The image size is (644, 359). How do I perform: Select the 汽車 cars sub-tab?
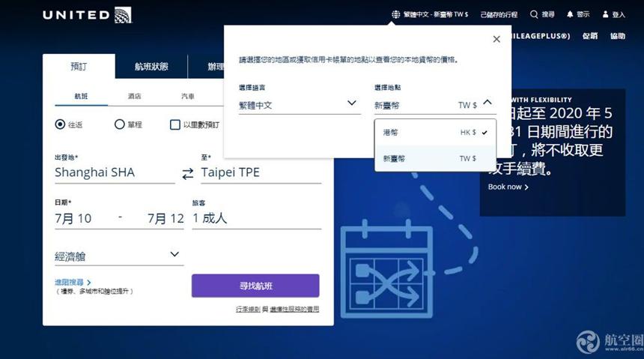pyautogui.click(x=188, y=96)
